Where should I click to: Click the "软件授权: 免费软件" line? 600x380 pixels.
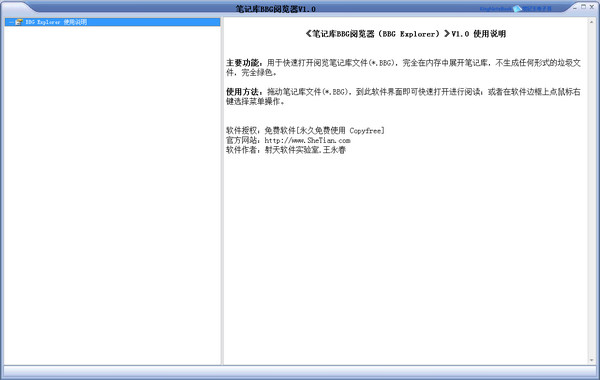[305, 130]
